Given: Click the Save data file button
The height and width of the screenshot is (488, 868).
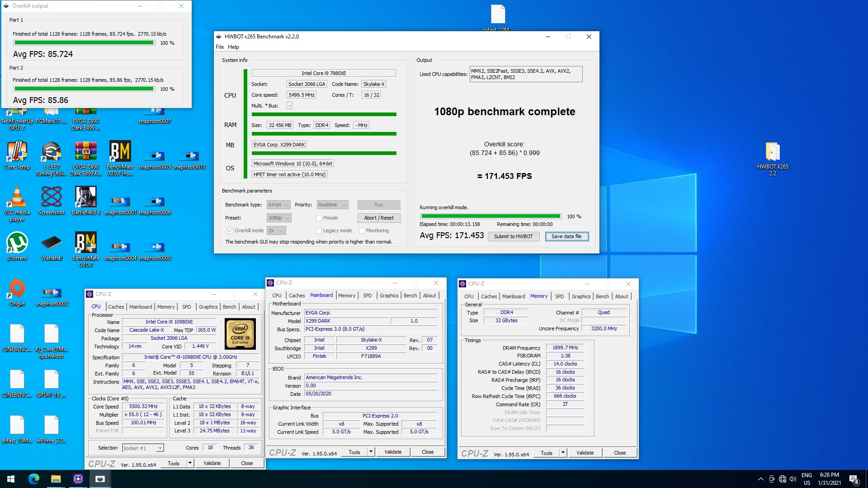Looking at the screenshot, I should tap(566, 236).
